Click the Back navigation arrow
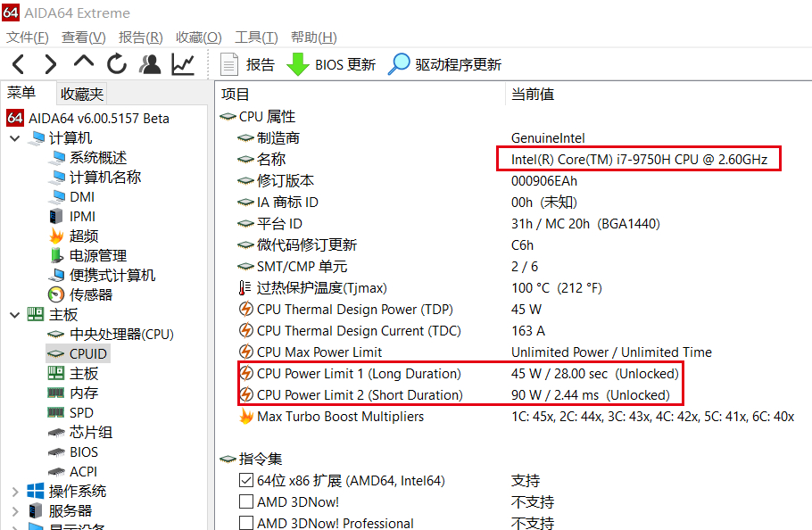Viewport: 812px width, 530px height. [18, 65]
